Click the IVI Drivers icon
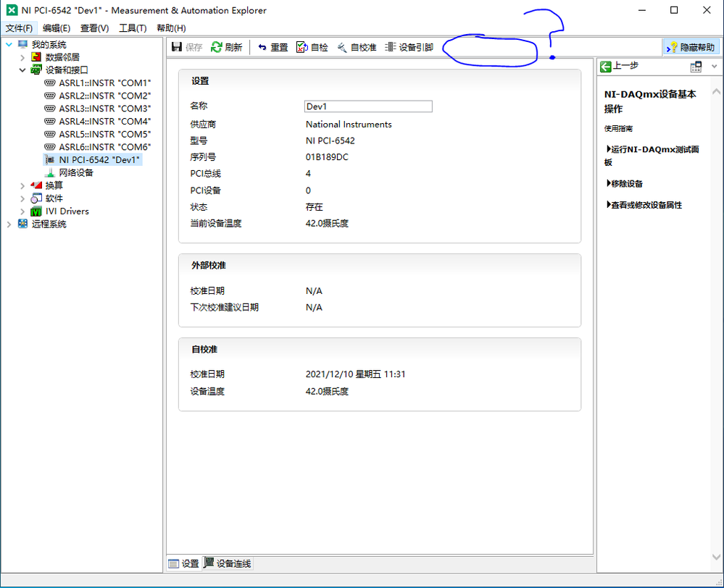 36,211
